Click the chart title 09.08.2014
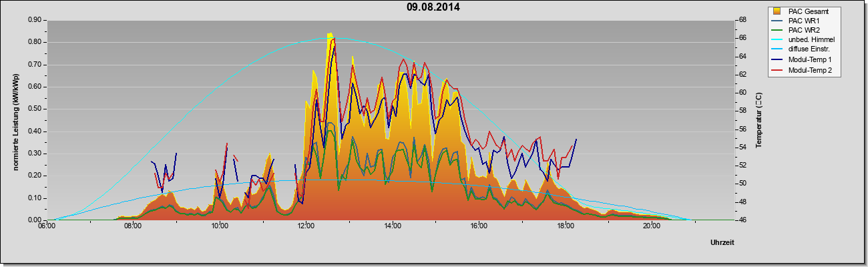 (433, 7)
